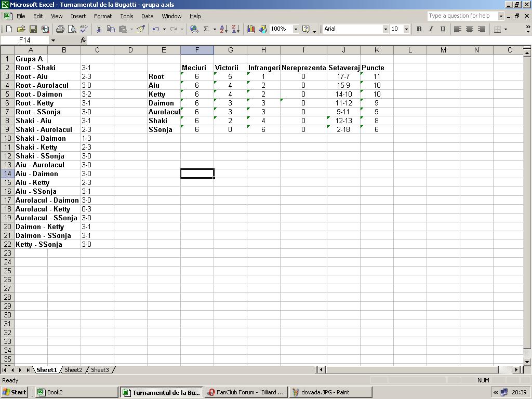532x399 pixels.
Task: Switch to Book2 in taskbar
Action: [77, 392]
